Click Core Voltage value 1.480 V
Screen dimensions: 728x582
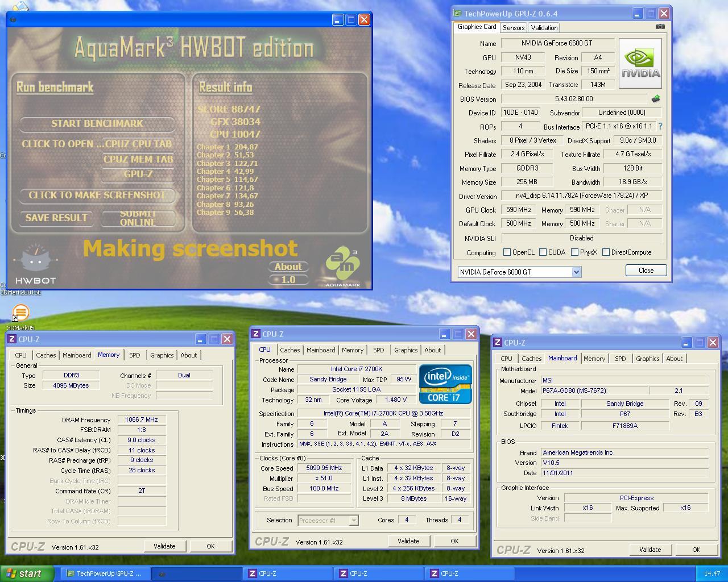[396, 400]
